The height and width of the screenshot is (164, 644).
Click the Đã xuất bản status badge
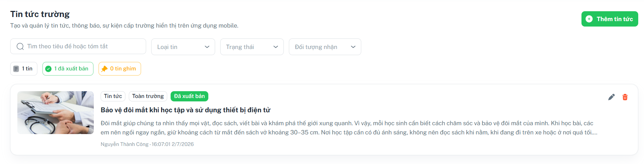(189, 96)
